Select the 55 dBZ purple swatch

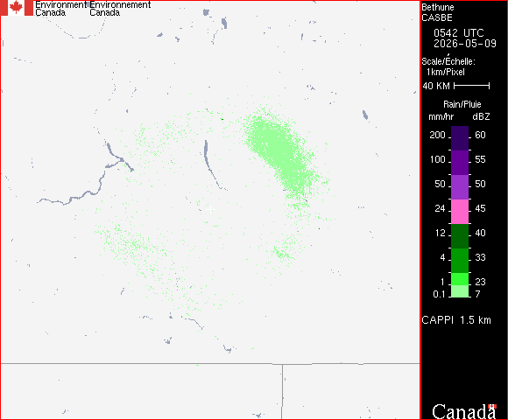[460, 163]
